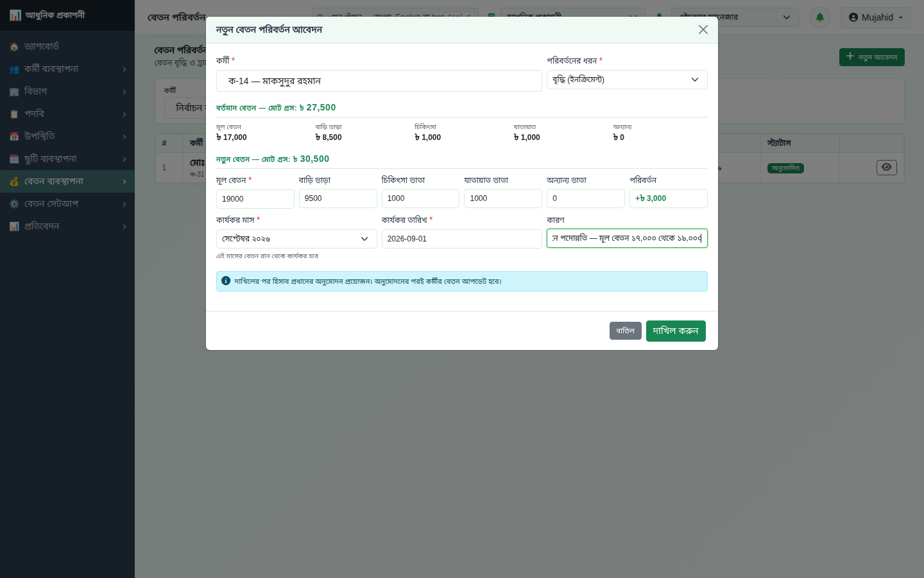
Task: Click the পরিবর্তন +৳ 3,000 field
Action: click(669, 198)
